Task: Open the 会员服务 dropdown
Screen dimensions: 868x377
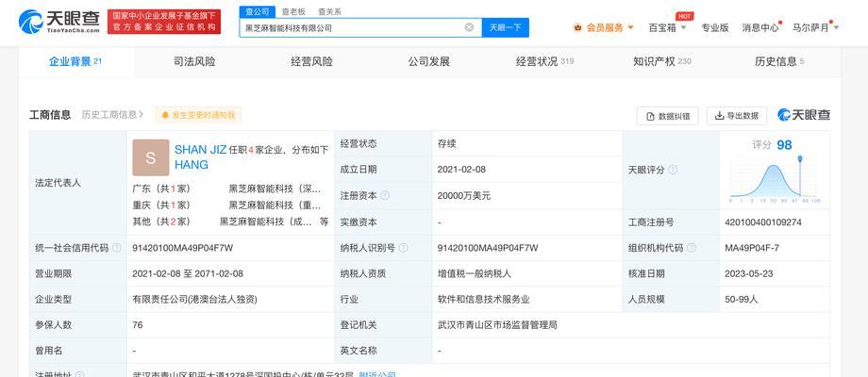Action: pyautogui.click(x=605, y=27)
